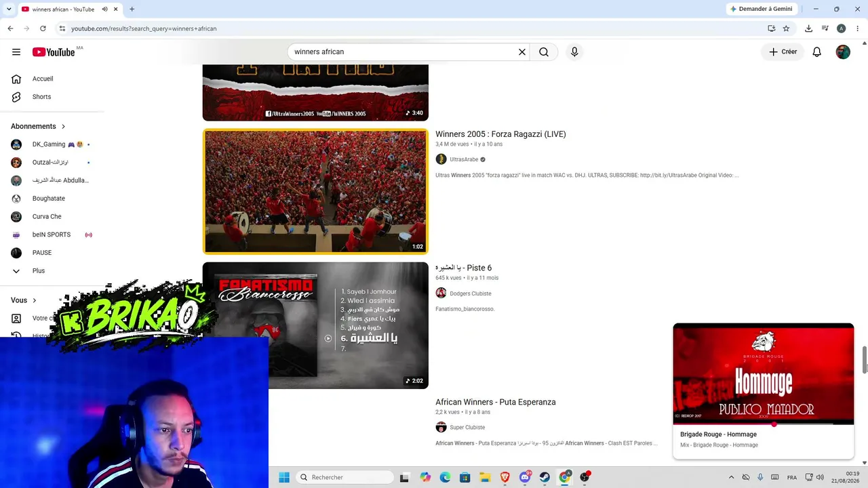The height and width of the screenshot is (488, 868).
Task: Switch the FRA keyboard language indicator
Action: pyautogui.click(x=792, y=477)
